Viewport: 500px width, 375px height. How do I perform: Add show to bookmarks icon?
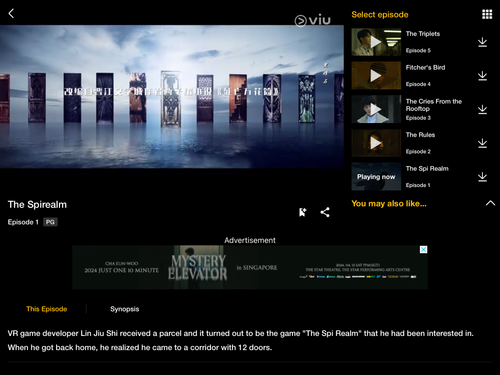302,212
